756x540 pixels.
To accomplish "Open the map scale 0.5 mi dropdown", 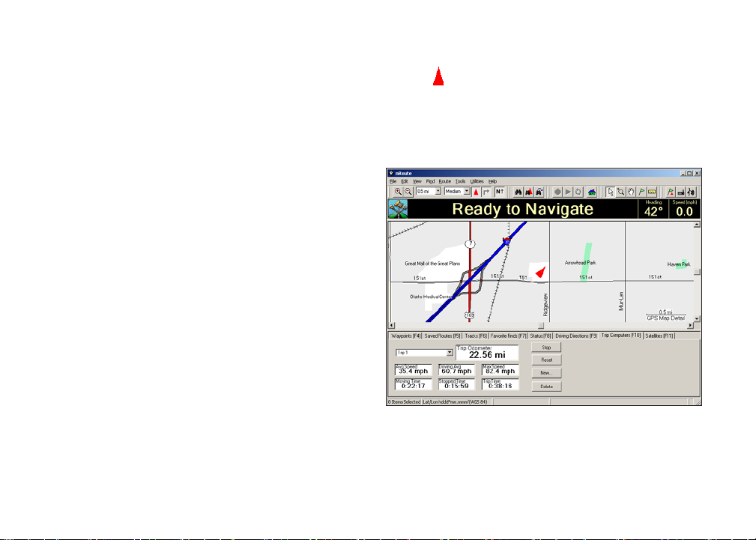I will click(438, 192).
